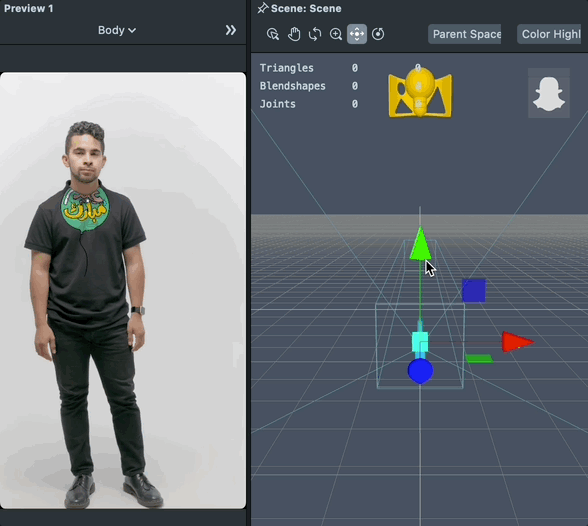Click the green plane handle
This screenshot has height=526, width=588.
click(479, 359)
